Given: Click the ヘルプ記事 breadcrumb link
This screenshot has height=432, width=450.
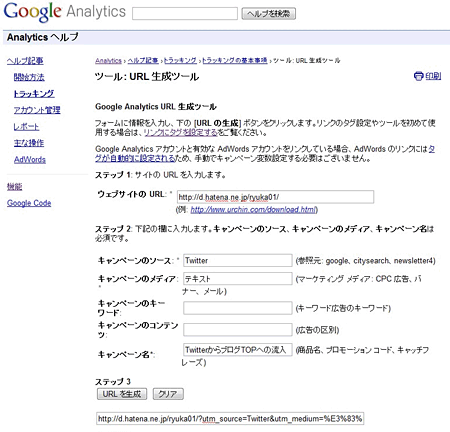Looking at the screenshot, I should 143,61.
